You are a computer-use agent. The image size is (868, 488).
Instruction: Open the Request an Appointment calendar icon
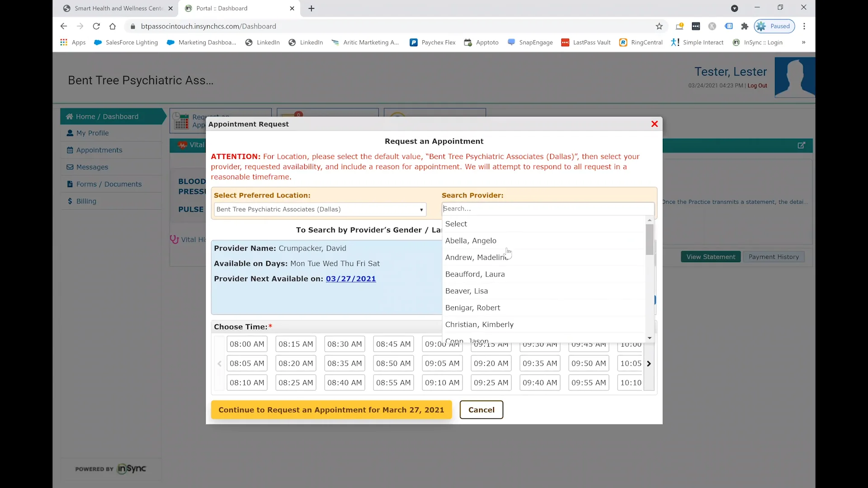pos(182,121)
